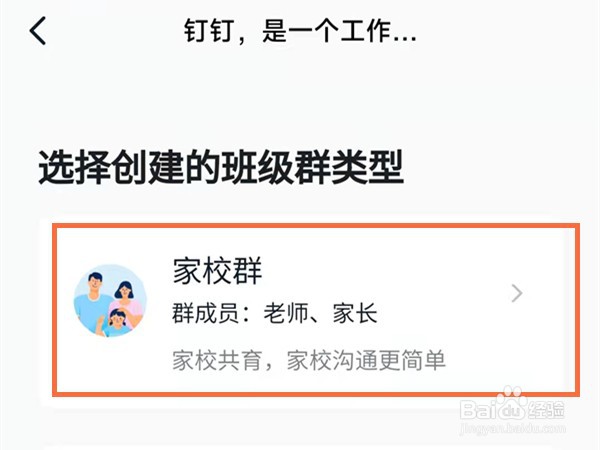Select the child figure in the avatar
600x450 pixels.
point(116,323)
